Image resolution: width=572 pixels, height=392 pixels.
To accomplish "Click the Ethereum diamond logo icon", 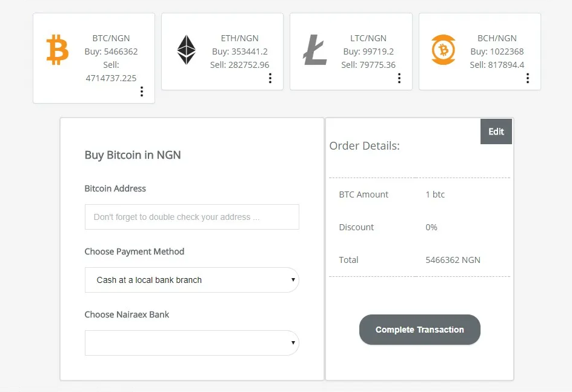I will coord(186,50).
